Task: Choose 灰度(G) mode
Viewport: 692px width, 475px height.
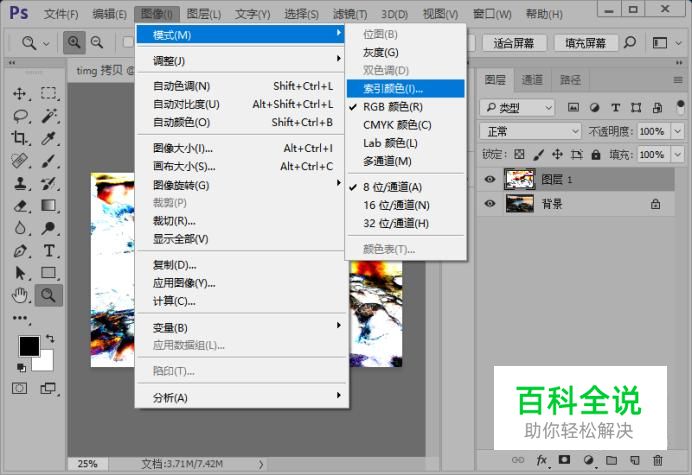Action: click(x=406, y=53)
